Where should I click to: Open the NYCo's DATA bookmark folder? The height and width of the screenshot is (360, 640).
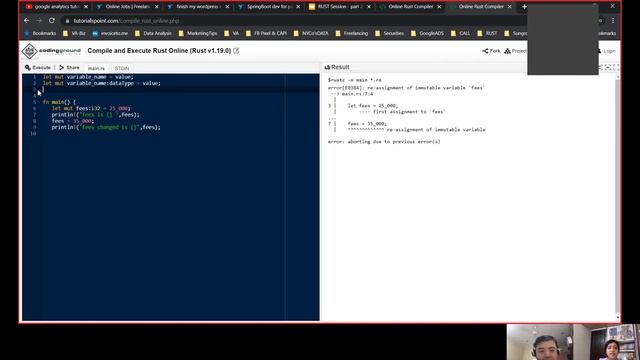pyautogui.click(x=311, y=33)
